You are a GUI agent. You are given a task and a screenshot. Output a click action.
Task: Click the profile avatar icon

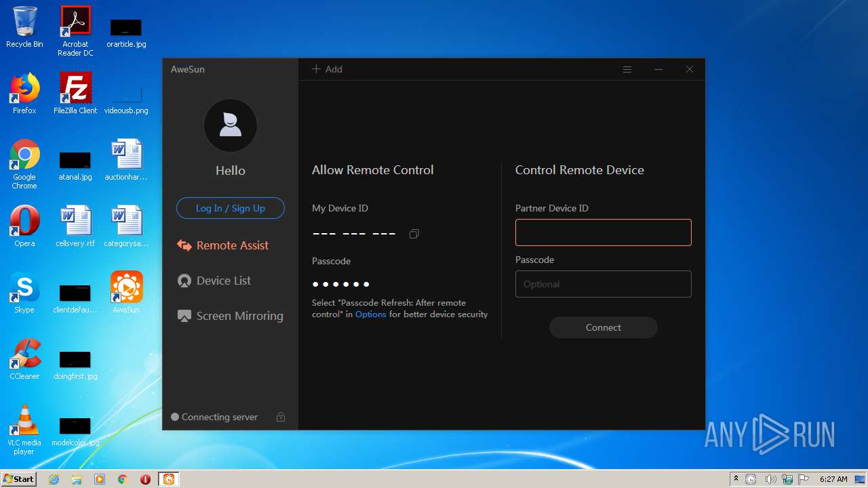231,125
